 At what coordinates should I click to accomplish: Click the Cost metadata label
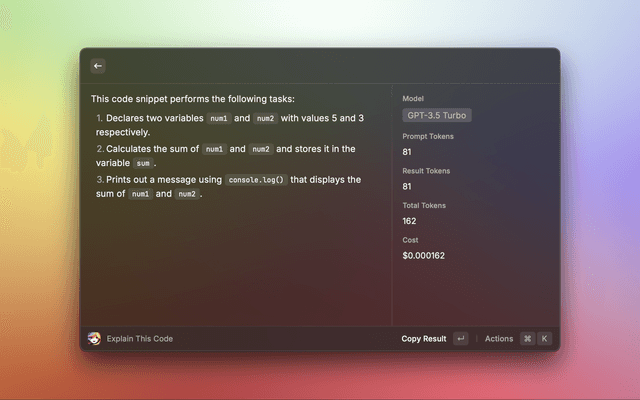coord(411,240)
